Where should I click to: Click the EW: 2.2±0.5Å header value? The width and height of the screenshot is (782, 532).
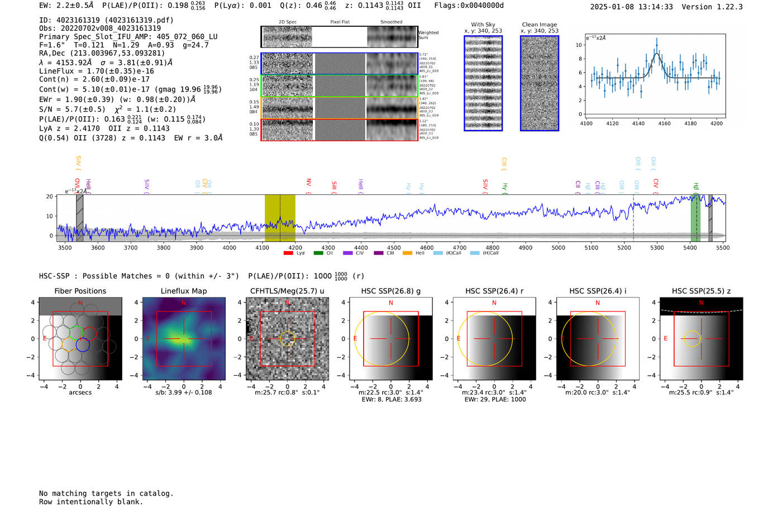pyautogui.click(x=66, y=6)
